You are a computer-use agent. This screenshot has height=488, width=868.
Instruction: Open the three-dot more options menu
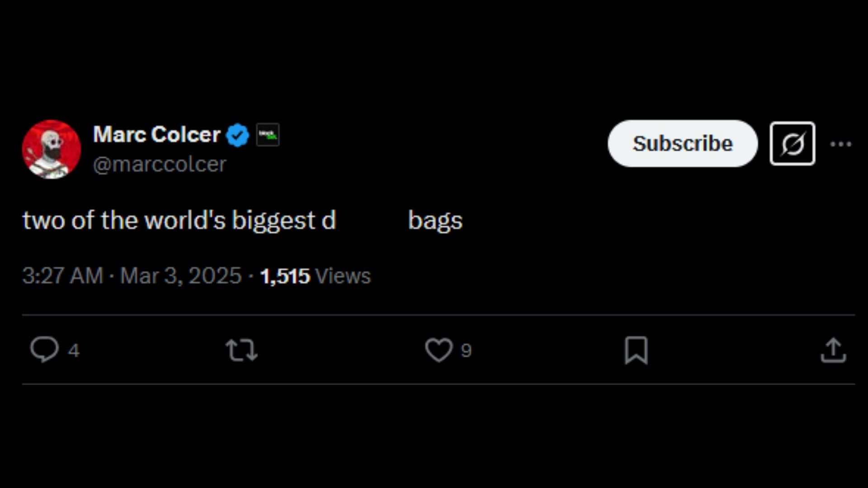[x=841, y=144]
